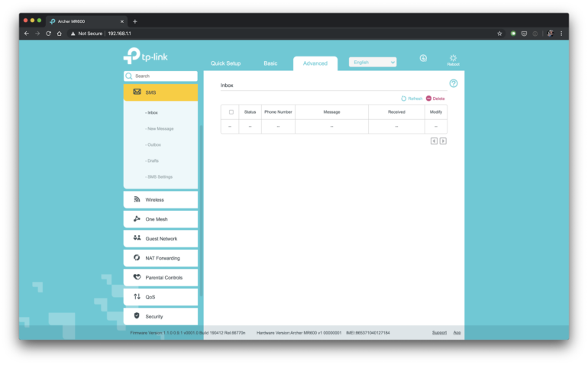Screen dimensions: 588x365
Task: Open the help question mark icon
Action: point(454,83)
